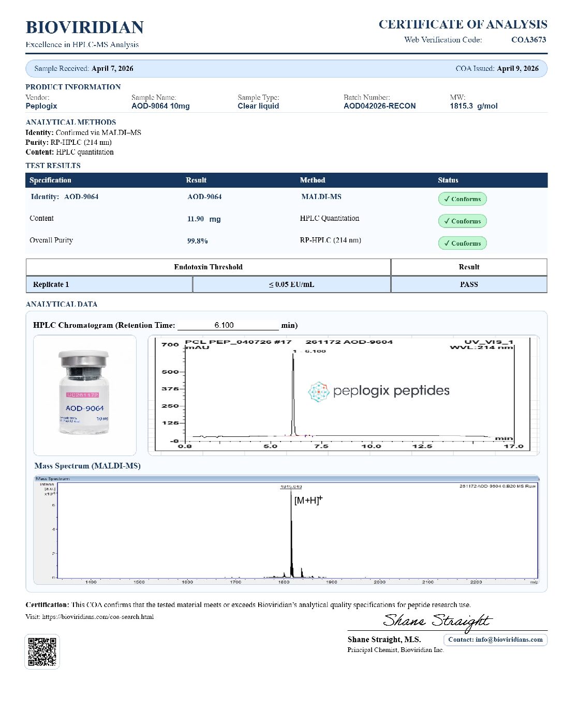
Task: Select the CERTIFICATE OF ANALYSIS heading
Action: coord(463,24)
